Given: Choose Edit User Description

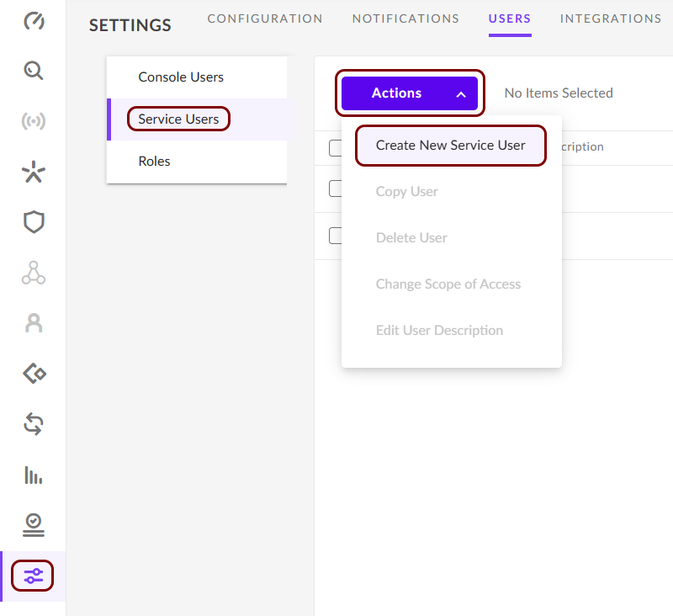Looking at the screenshot, I should [x=439, y=331].
